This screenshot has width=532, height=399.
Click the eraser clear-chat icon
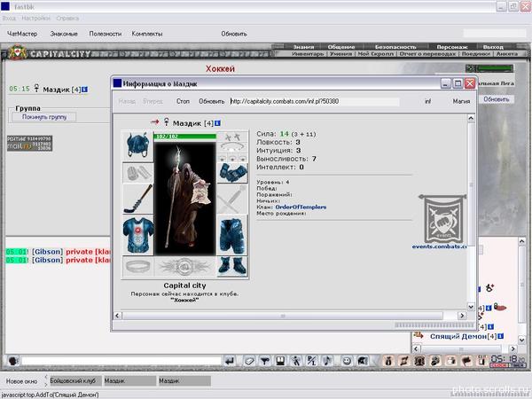(x=249, y=361)
